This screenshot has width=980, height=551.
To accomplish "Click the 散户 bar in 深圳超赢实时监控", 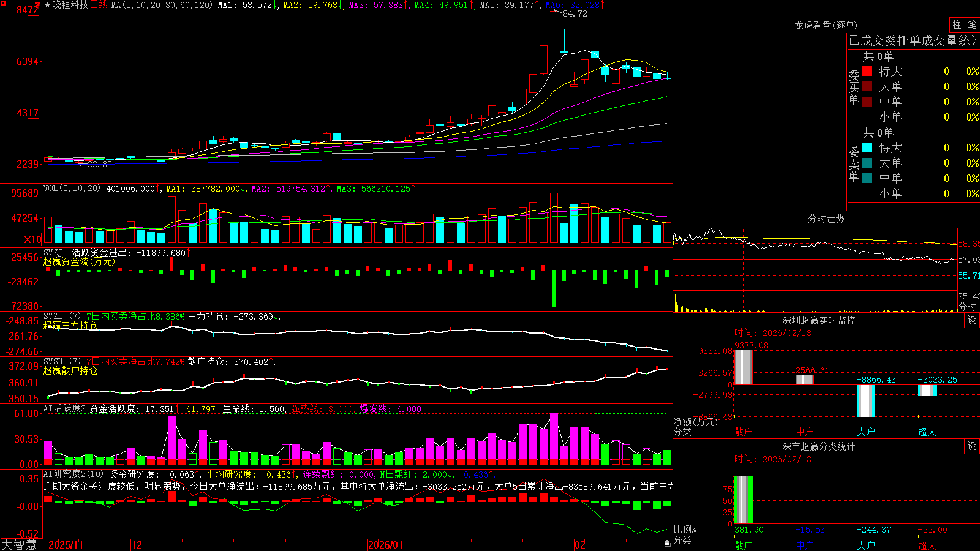I will (x=744, y=367).
